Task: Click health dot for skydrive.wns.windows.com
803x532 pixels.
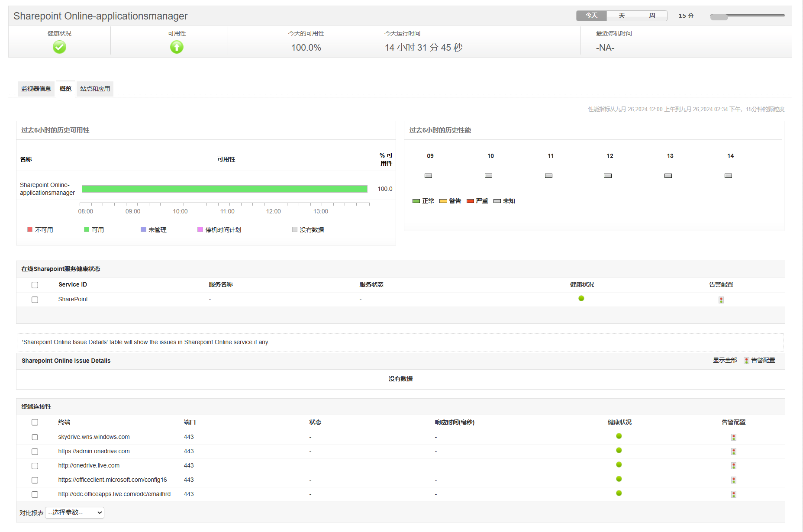Action: (x=619, y=436)
